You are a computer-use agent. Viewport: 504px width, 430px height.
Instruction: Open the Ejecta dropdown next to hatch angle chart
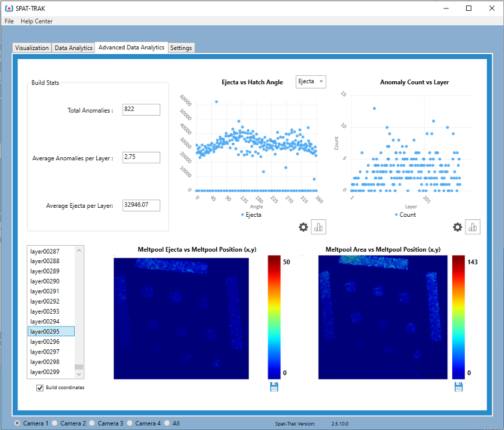tap(311, 82)
